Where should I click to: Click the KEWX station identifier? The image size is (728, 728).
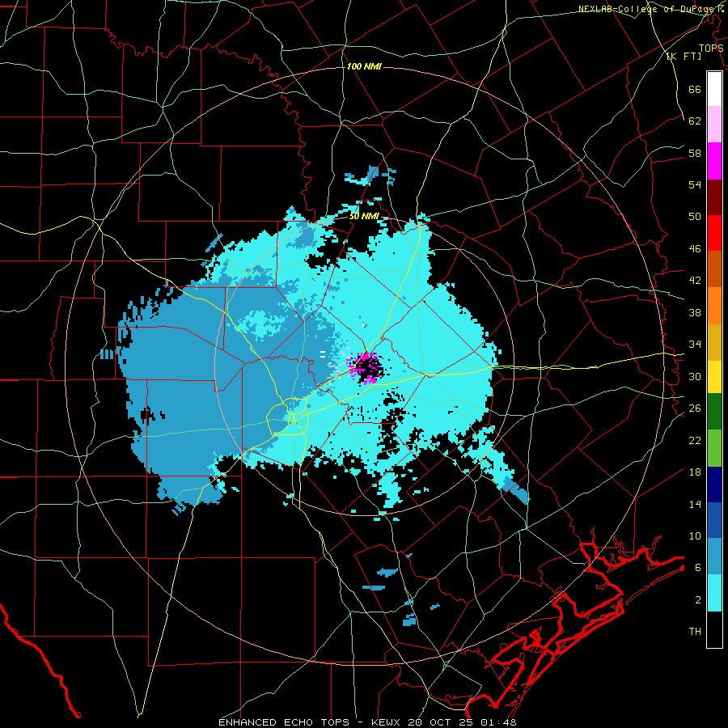387,722
